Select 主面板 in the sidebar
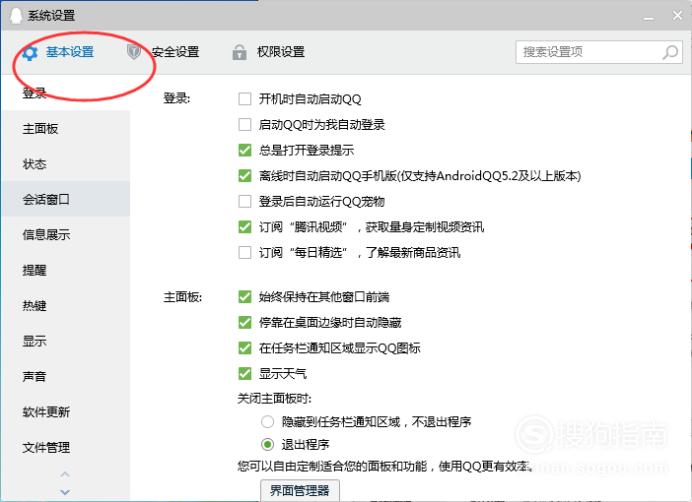 pyautogui.click(x=66, y=128)
